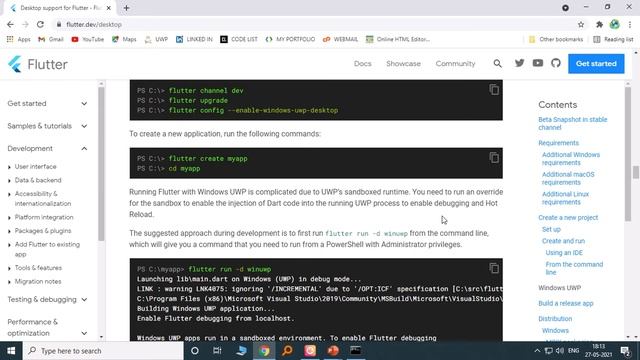
Task: Expand the Testing & debugging section
Action: 47,300
